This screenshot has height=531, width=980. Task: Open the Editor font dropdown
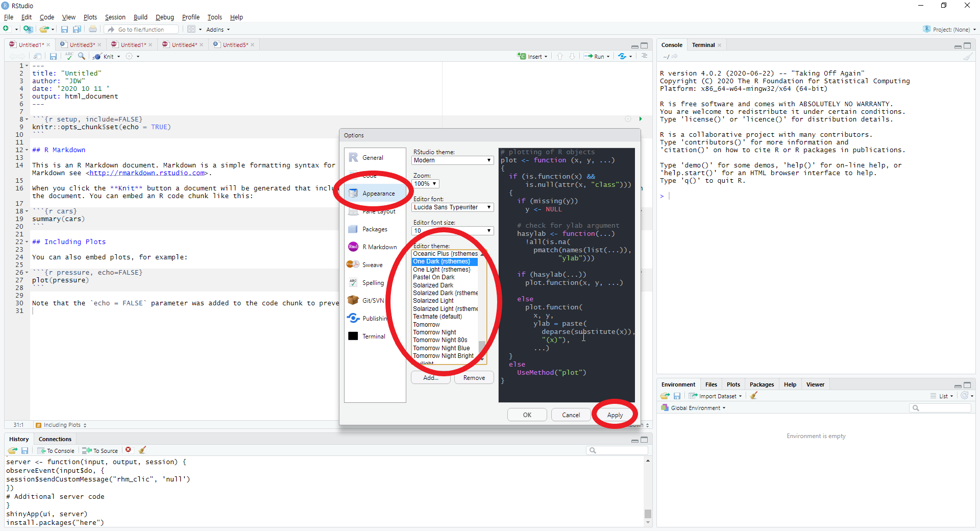(x=453, y=207)
